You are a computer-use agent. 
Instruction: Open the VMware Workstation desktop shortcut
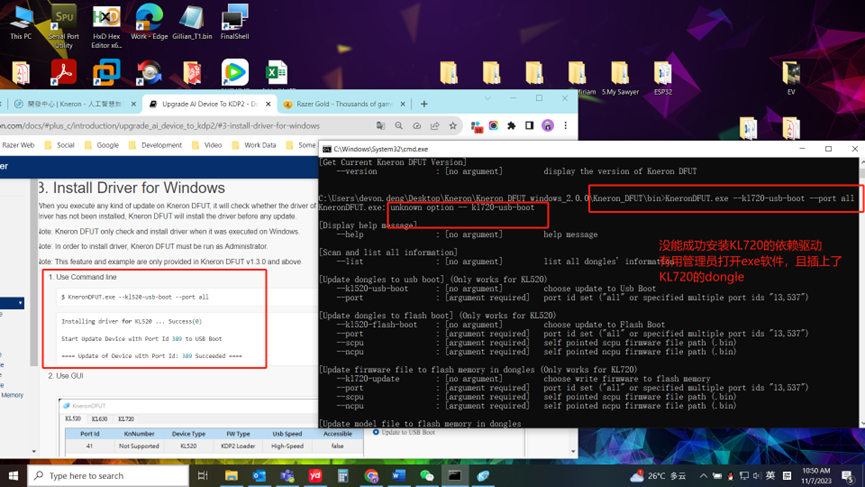[106, 72]
